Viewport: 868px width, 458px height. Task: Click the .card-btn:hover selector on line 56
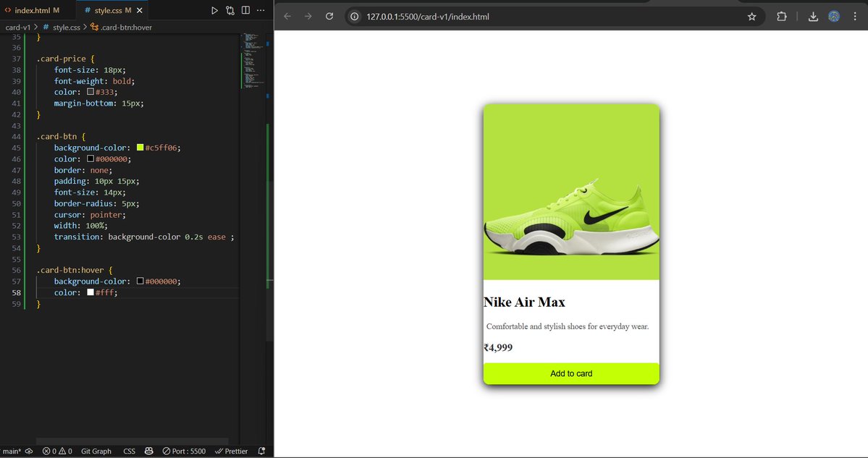click(x=69, y=271)
